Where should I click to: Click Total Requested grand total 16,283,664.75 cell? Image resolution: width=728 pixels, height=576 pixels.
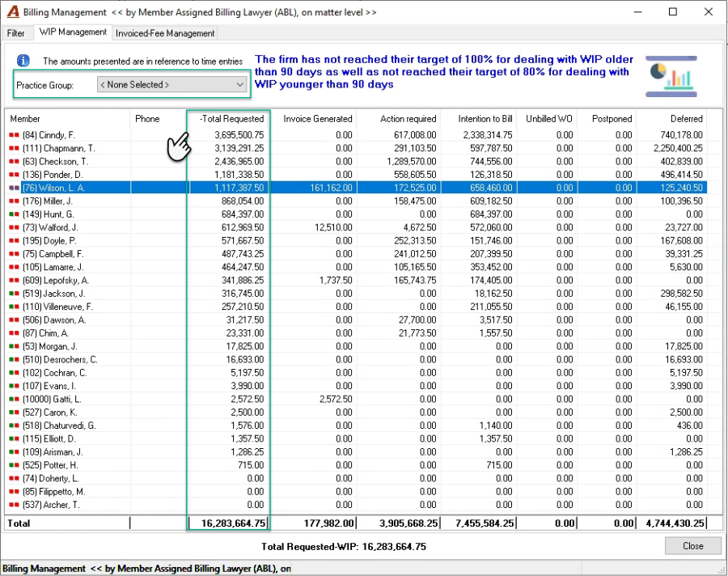click(229, 523)
